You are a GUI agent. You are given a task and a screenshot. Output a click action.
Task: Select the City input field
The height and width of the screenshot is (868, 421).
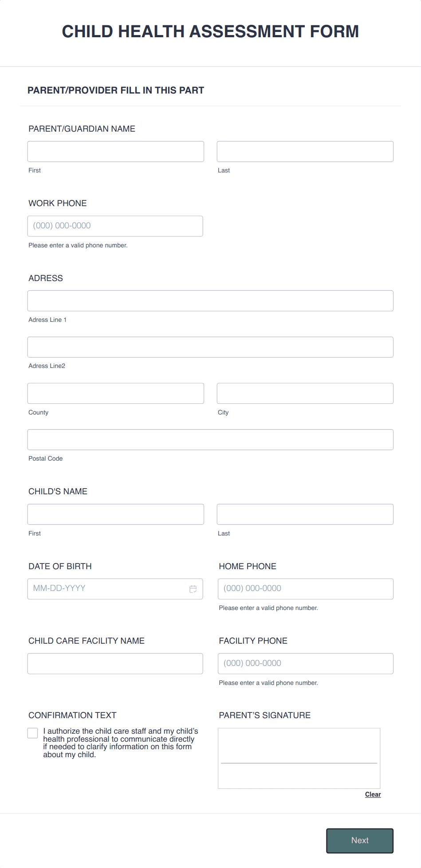[305, 393]
